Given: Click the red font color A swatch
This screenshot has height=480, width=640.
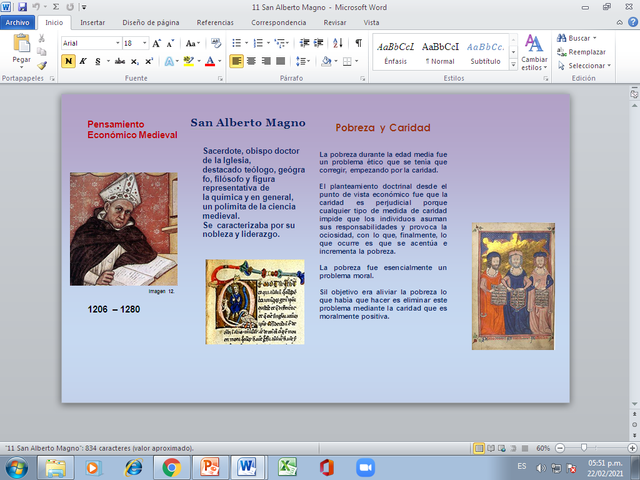Looking at the screenshot, I should [x=210, y=62].
